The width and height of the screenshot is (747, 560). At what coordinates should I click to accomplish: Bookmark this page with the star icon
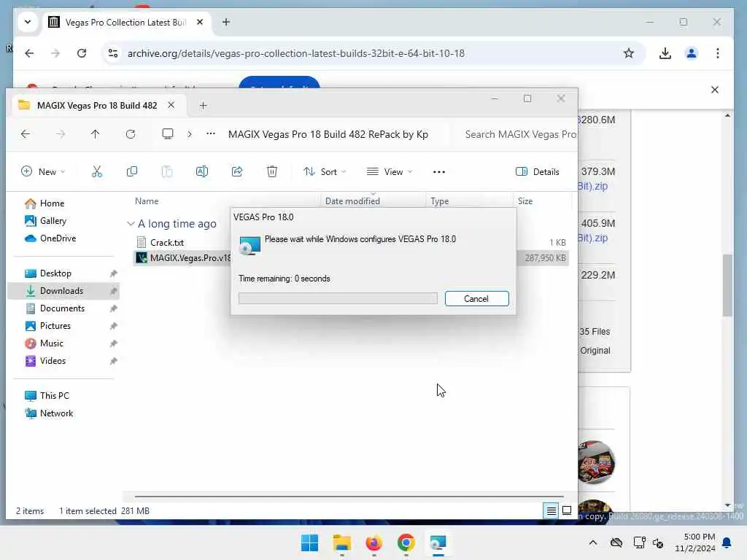629,53
